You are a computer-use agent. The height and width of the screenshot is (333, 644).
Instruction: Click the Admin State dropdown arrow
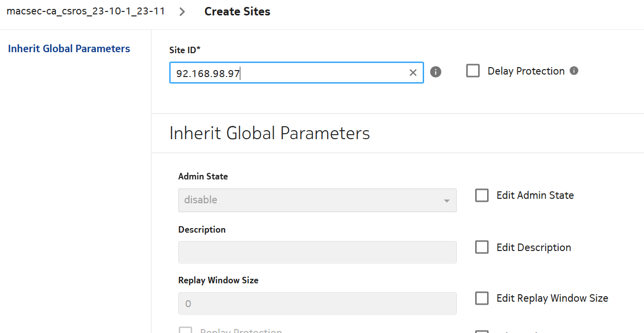446,201
